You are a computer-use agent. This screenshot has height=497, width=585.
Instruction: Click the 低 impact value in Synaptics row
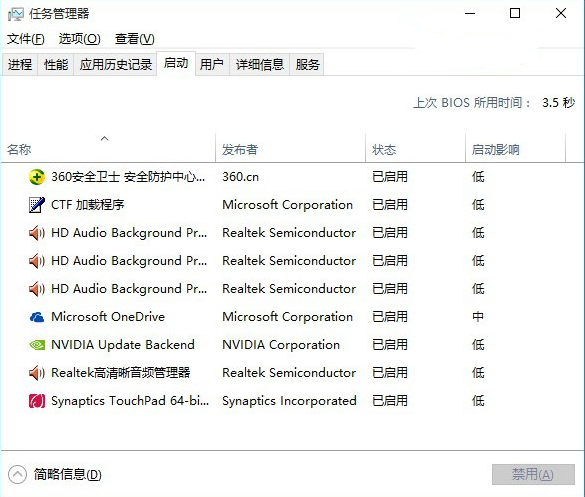point(478,401)
